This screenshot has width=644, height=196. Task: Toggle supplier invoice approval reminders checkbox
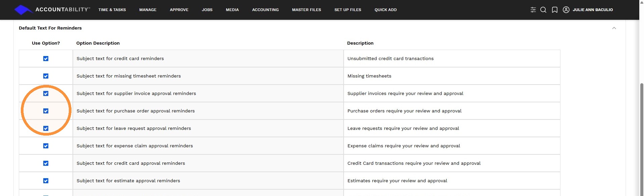pos(46,94)
